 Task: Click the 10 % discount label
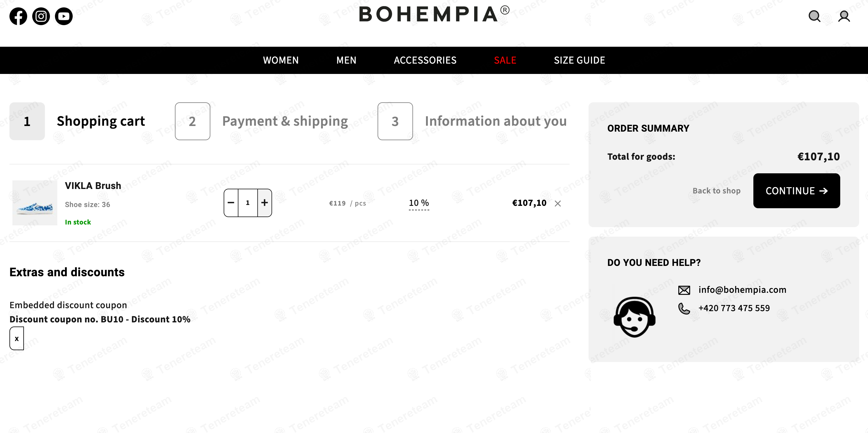point(419,203)
